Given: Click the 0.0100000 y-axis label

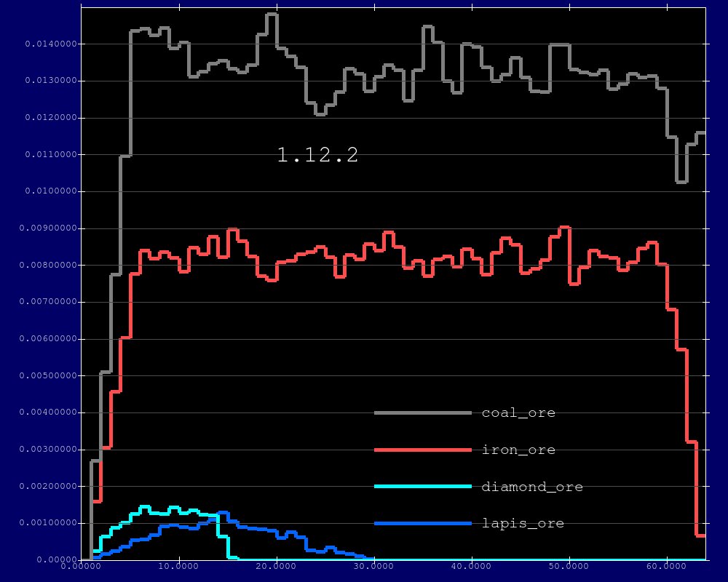Looking at the screenshot, I should (51, 191).
